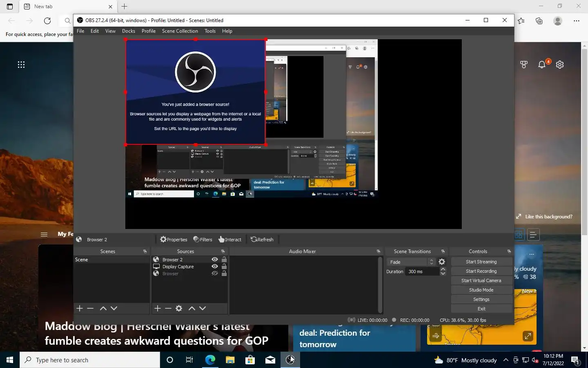
Task: Click Interact in the source toolbar
Action: click(230, 240)
